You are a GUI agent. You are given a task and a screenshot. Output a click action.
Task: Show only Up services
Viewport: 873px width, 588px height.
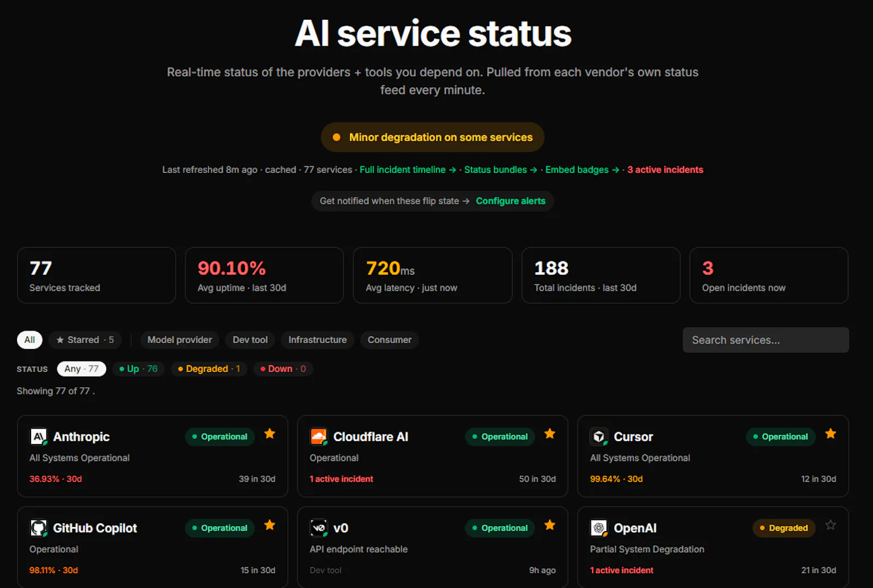point(139,369)
